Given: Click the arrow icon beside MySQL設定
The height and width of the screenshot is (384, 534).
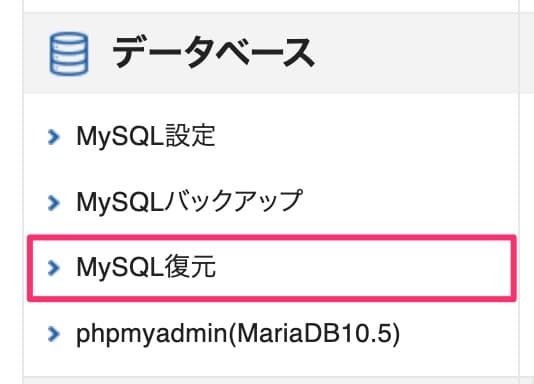Looking at the screenshot, I should point(54,137).
